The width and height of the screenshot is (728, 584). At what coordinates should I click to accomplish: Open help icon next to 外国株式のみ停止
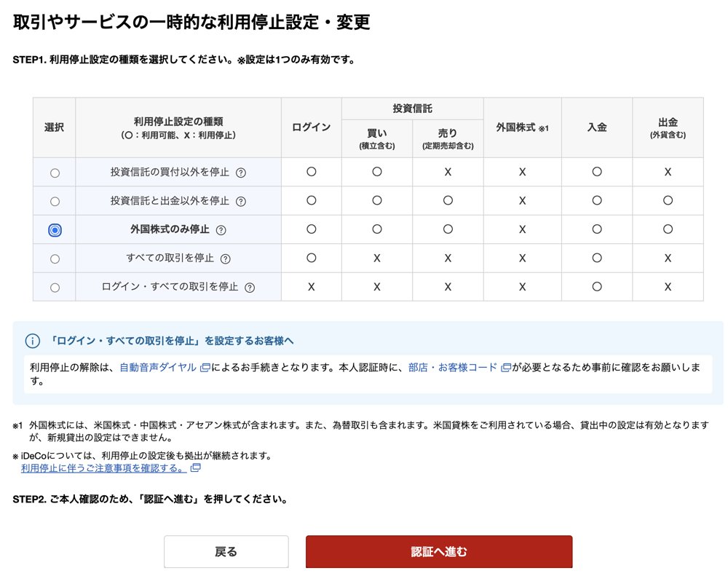click(221, 230)
